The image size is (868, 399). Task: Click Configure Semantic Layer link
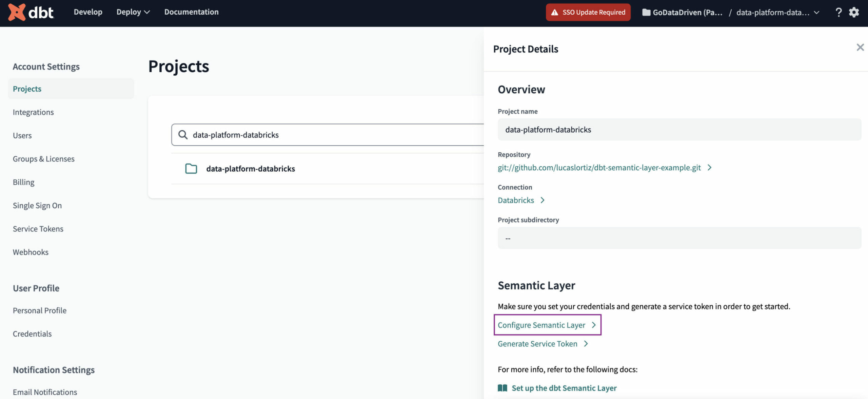pos(541,325)
